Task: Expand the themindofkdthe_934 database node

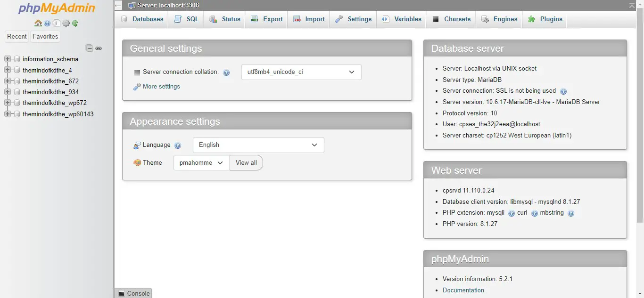Action: pos(7,92)
